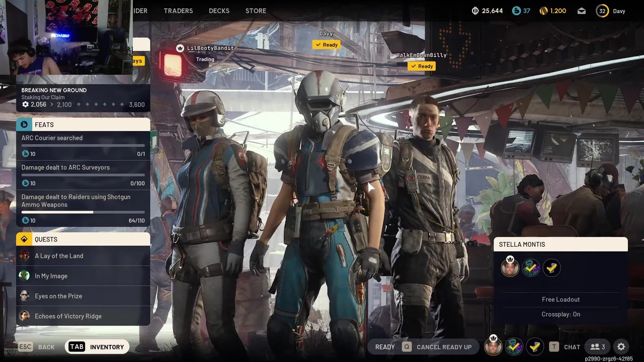Click the Echoes of Victory Ridge quest portrait
The height and width of the screenshot is (362, 644).
point(24,316)
